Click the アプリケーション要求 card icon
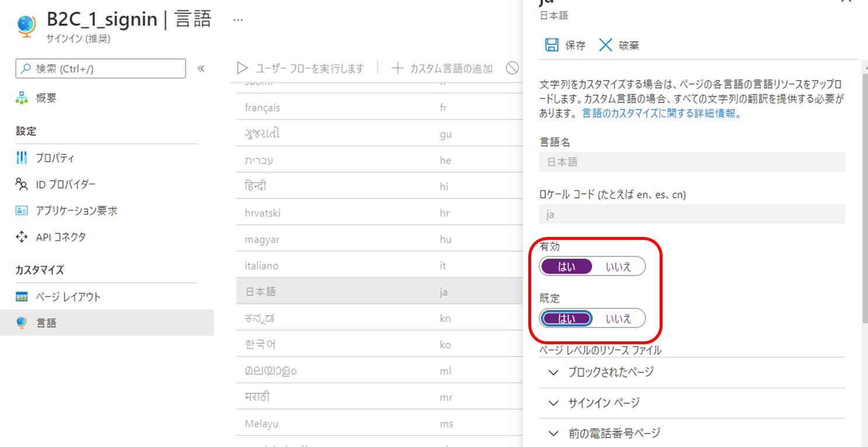This screenshot has height=447, width=868. point(22,211)
